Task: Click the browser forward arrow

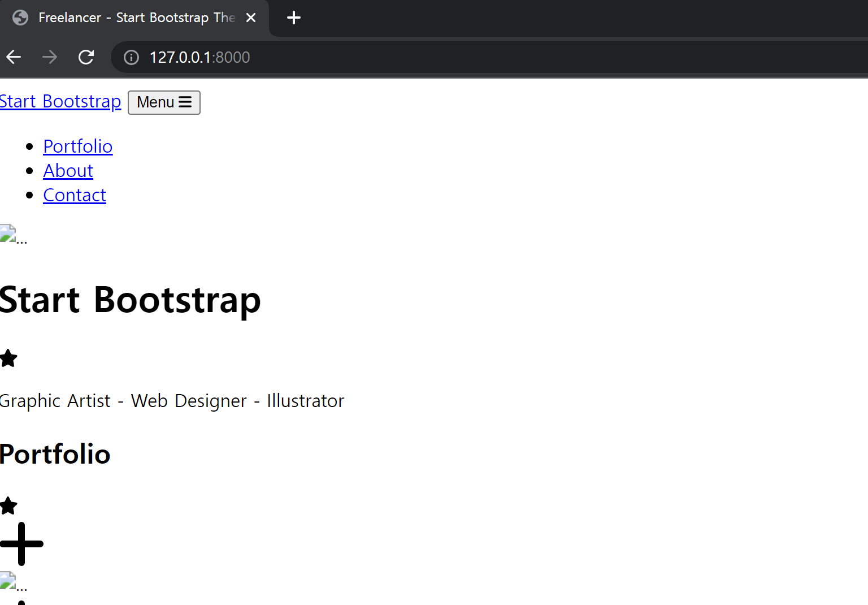Action: point(50,57)
